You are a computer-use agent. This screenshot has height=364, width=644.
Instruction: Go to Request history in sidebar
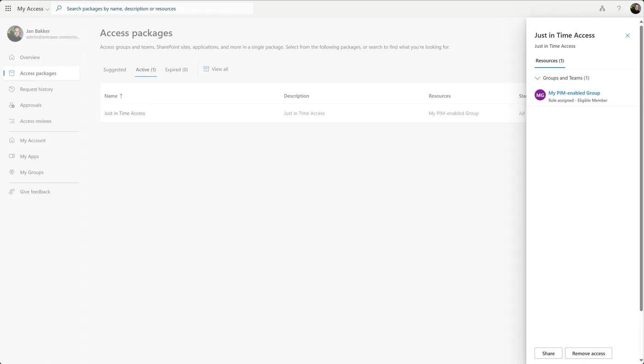point(36,89)
